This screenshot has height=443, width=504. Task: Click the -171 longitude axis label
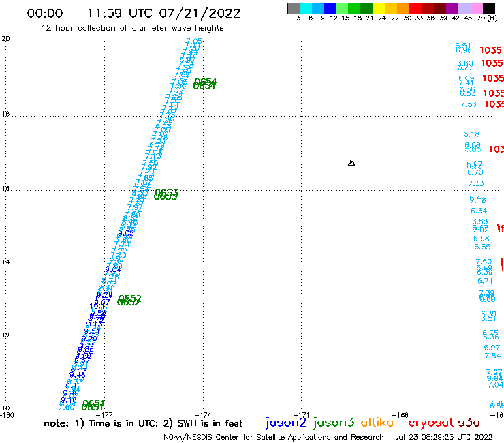301,415
